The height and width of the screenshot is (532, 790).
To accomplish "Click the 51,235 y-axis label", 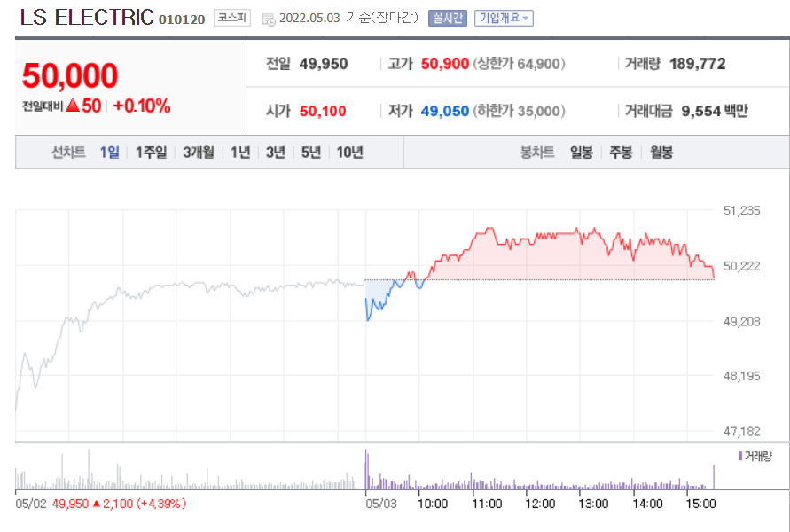I will tap(741, 211).
